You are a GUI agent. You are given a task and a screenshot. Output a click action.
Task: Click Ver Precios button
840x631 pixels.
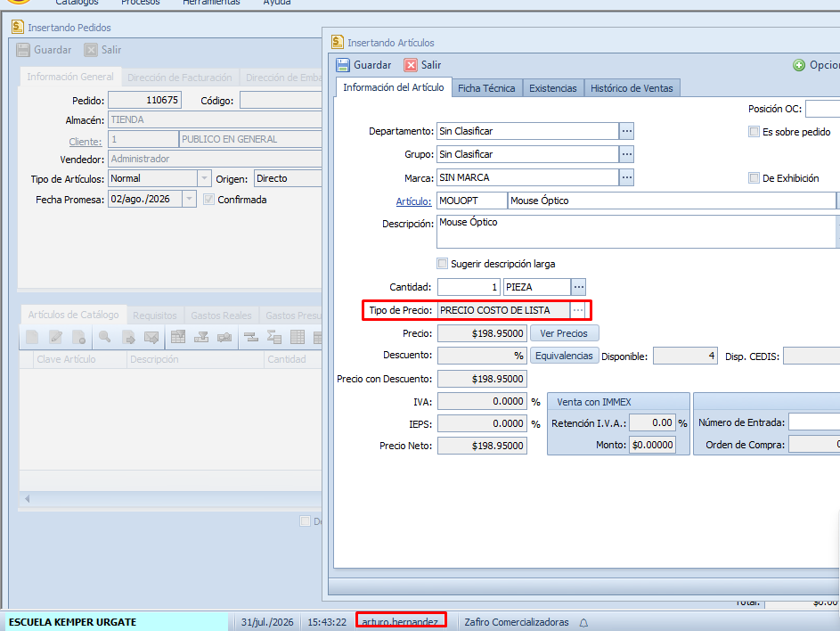[564, 333]
